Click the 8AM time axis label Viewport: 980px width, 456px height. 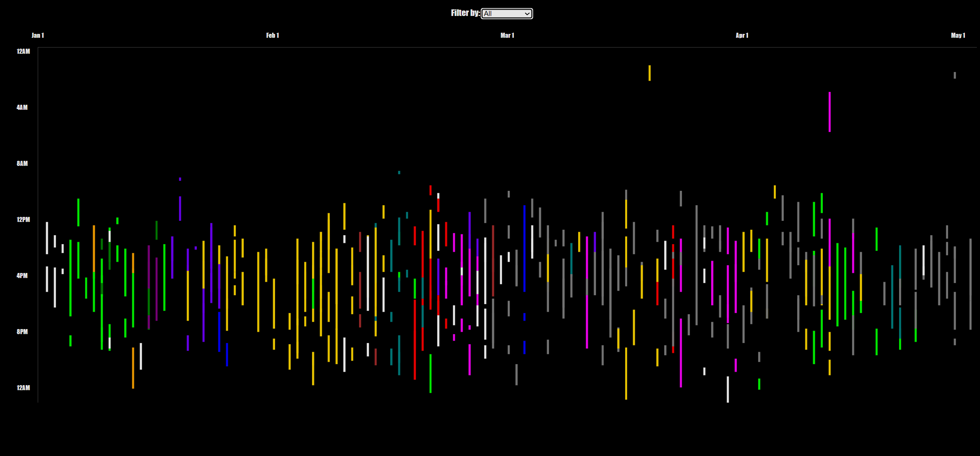tap(22, 164)
